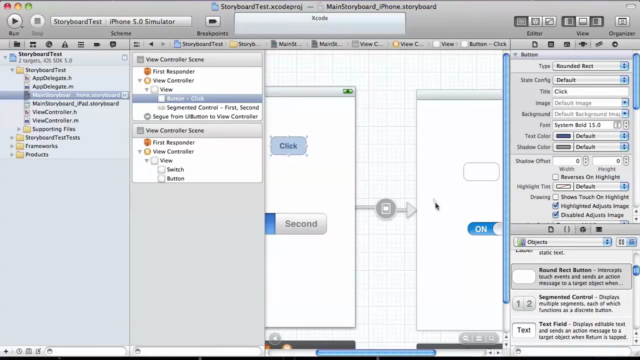This screenshot has width=640, height=360.
Task: Select the Assistant editor icon
Action: 536,21
